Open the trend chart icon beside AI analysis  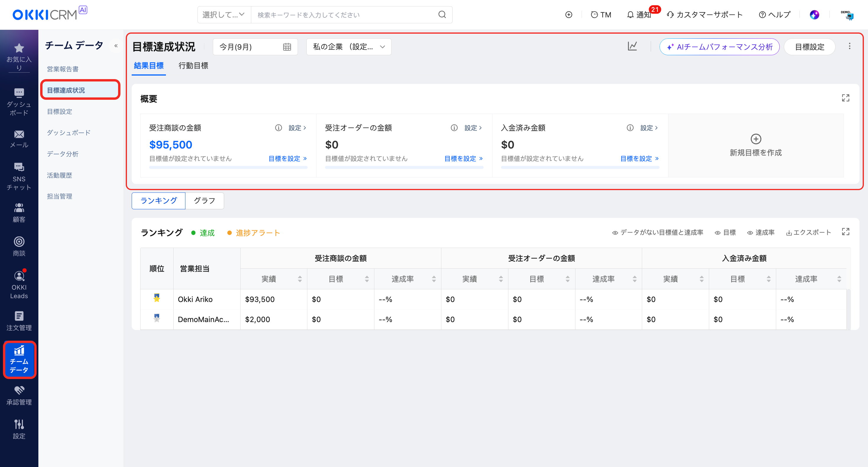click(x=632, y=47)
